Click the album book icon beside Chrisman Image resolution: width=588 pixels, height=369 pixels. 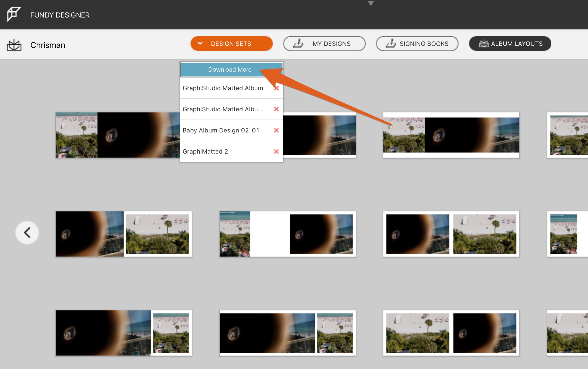[14, 45]
